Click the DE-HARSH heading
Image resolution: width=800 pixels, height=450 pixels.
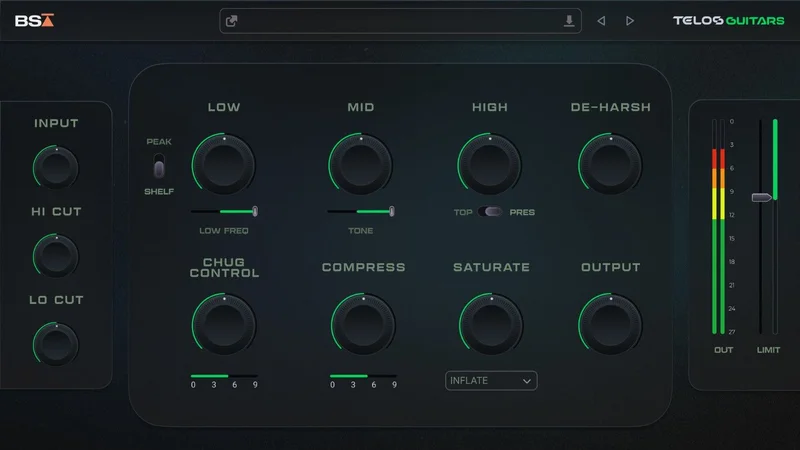(611, 107)
